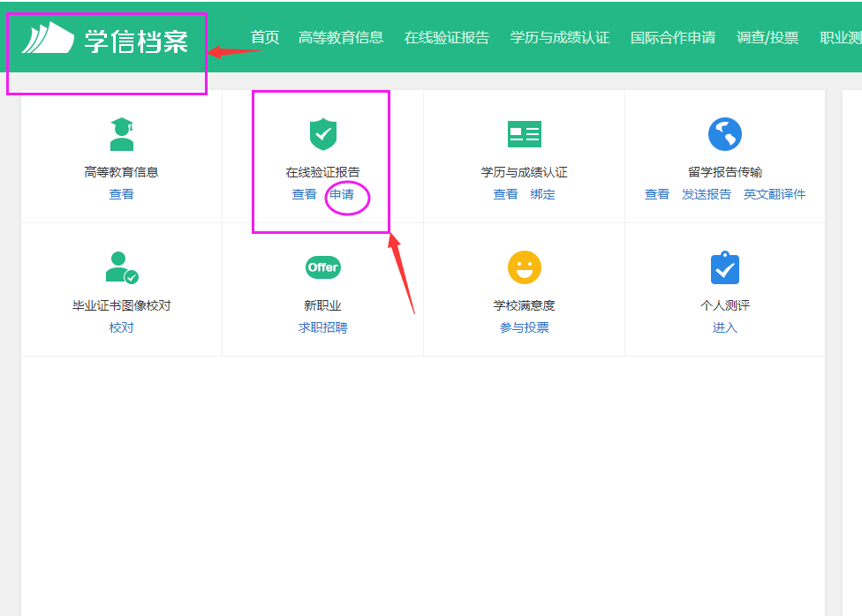The width and height of the screenshot is (862, 616).
Task: Click the 毕业证书图像校对 person-check icon
Action: coord(121,267)
